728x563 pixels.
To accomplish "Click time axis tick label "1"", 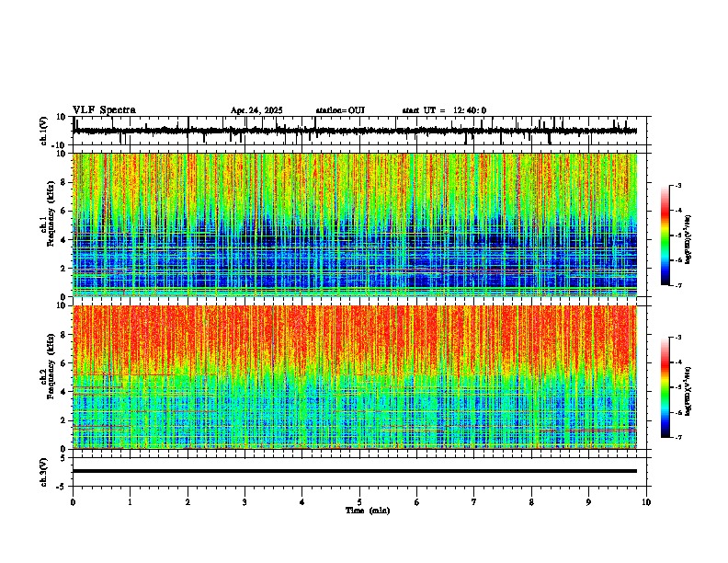I will (x=130, y=502).
